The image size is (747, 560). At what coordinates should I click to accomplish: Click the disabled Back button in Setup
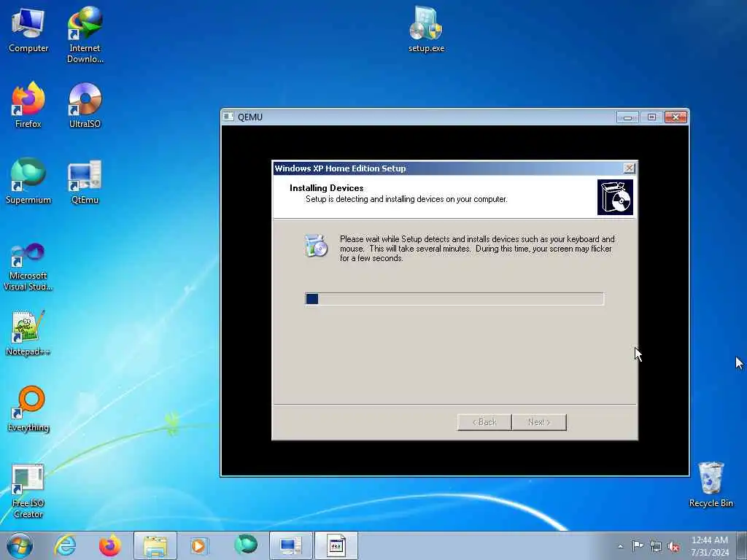click(x=484, y=422)
